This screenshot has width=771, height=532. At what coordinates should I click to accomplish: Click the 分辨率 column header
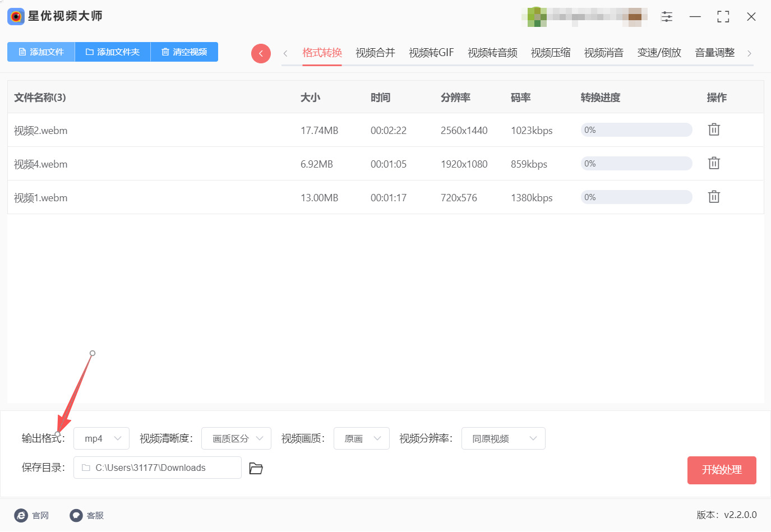tap(455, 98)
